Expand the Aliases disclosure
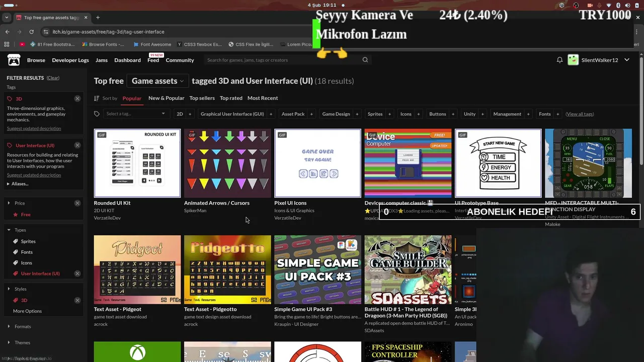The height and width of the screenshot is (362, 644). 18,184
